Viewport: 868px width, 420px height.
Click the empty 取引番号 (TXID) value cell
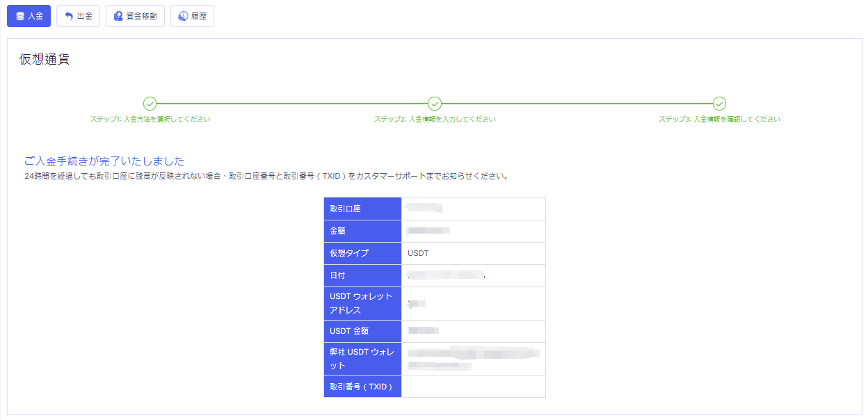[473, 387]
